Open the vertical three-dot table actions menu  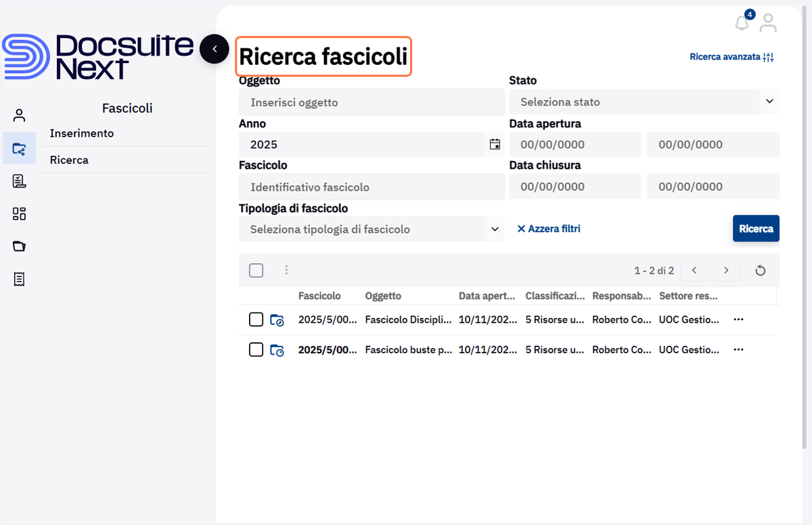tap(286, 270)
